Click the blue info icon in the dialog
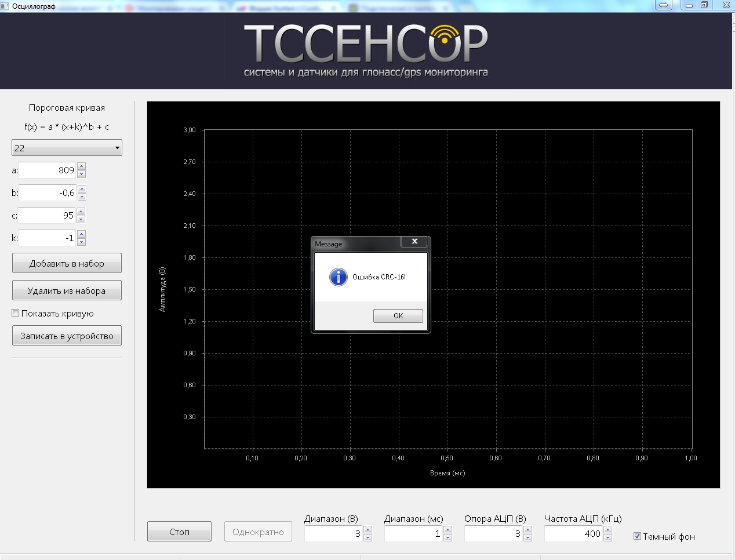The height and width of the screenshot is (560, 735). coord(338,277)
